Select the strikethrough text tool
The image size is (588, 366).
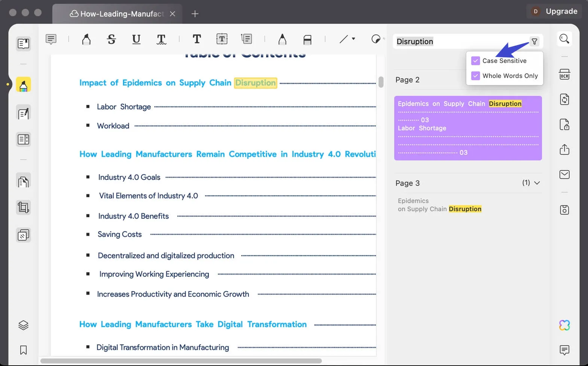[x=111, y=39]
